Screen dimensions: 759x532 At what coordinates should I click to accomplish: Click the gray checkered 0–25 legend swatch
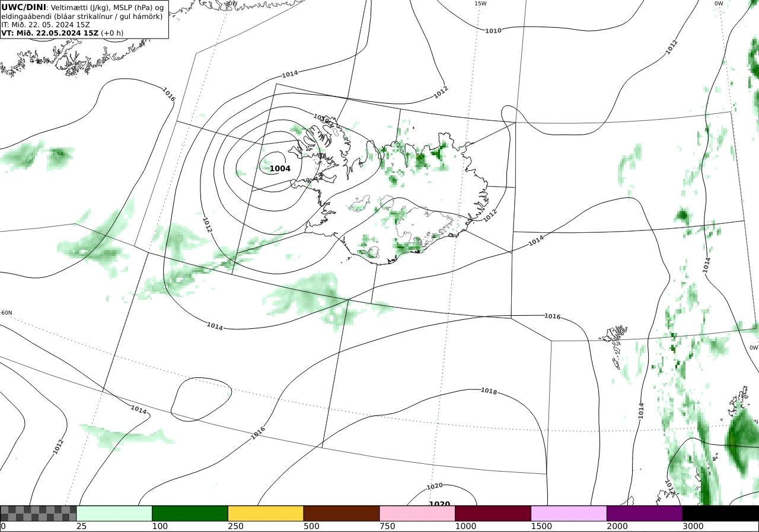coord(39,513)
